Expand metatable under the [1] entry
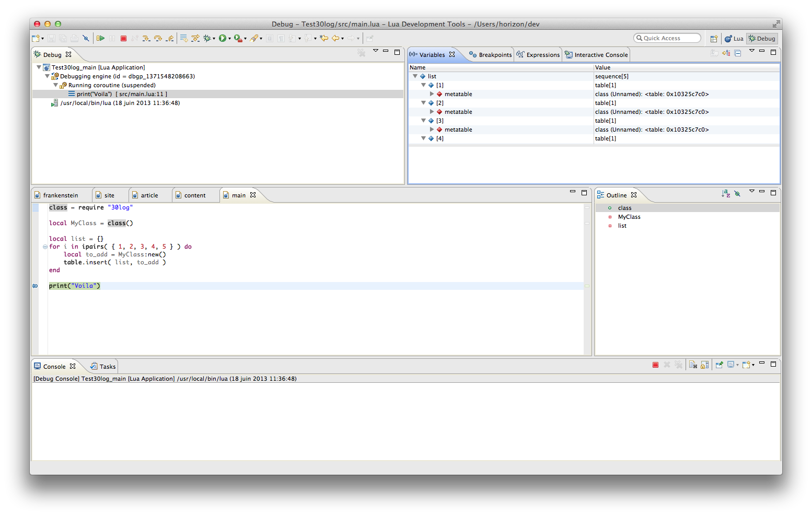This screenshot has width=812, height=516. tap(432, 94)
